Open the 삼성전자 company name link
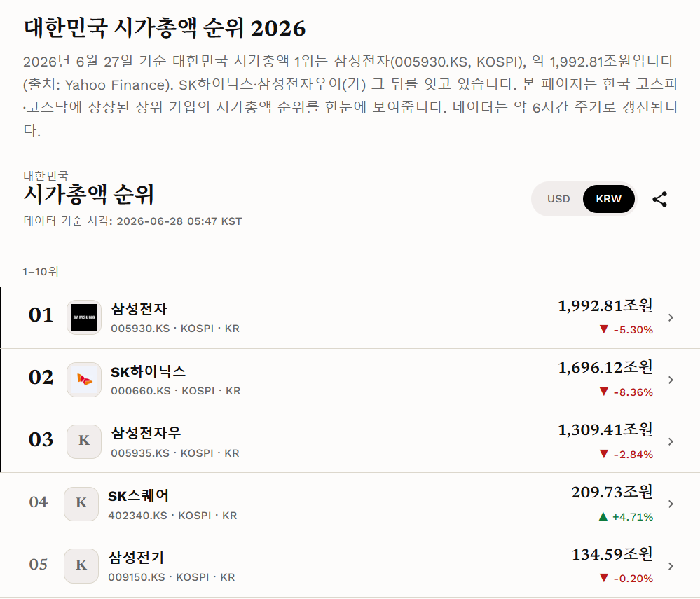Image resolution: width=700 pixels, height=599 pixels. 139,308
